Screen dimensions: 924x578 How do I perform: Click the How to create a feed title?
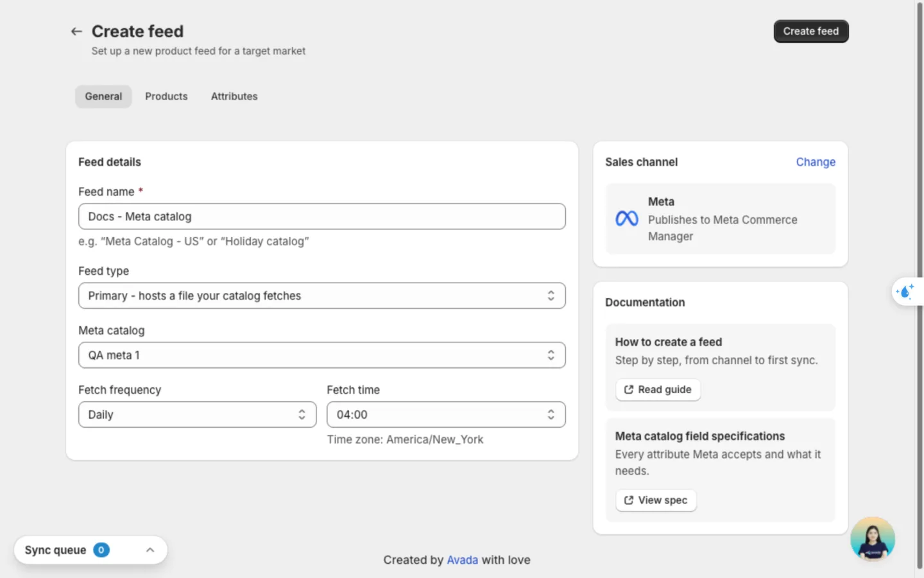(x=669, y=342)
